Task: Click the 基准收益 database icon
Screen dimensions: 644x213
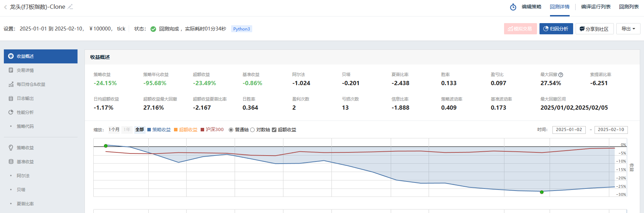Action: click(11, 162)
